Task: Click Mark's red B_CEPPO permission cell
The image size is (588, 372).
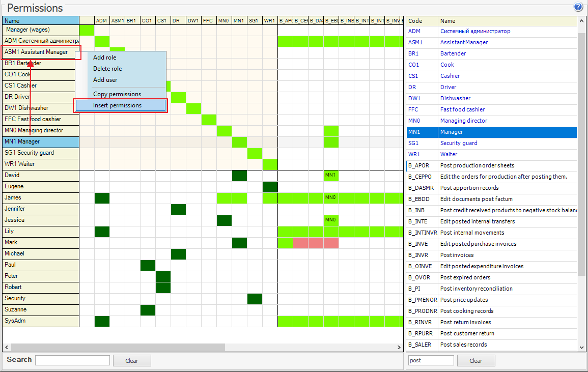Action: [x=300, y=243]
